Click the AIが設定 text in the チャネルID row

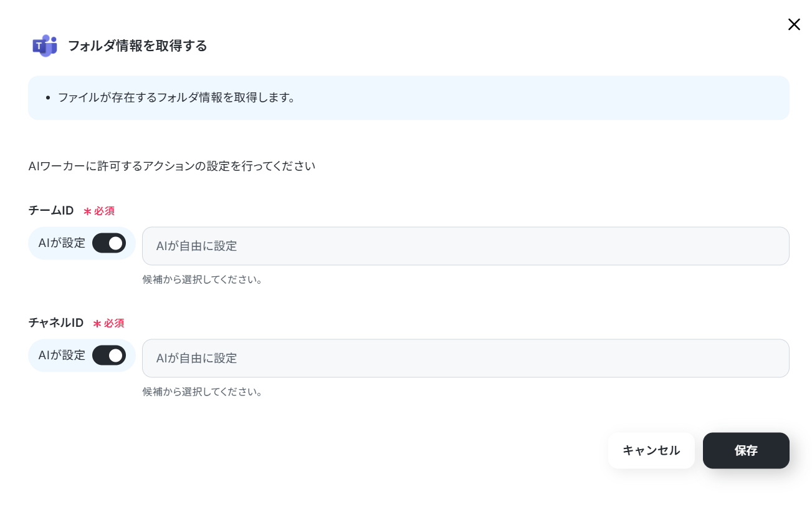point(62,355)
